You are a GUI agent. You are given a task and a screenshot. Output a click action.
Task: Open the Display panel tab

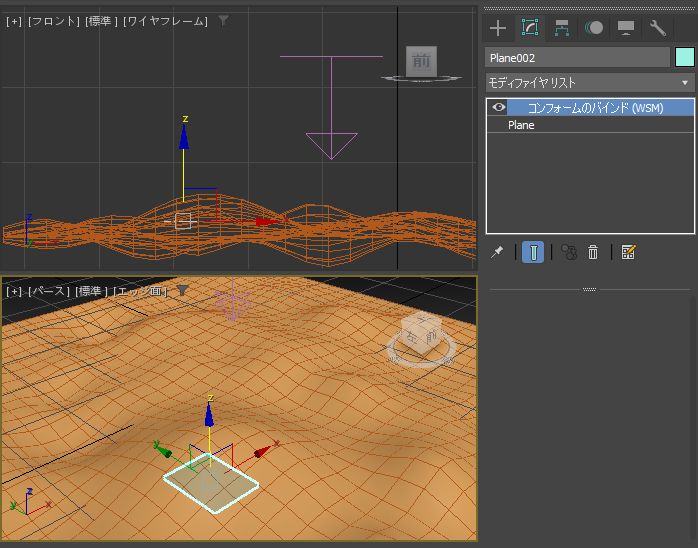[x=625, y=28]
